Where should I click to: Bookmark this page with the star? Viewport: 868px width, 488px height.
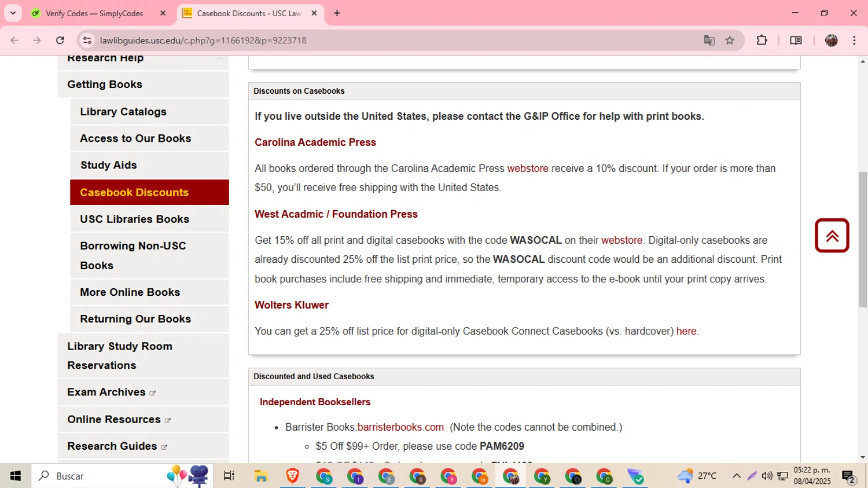pyautogui.click(x=730, y=41)
